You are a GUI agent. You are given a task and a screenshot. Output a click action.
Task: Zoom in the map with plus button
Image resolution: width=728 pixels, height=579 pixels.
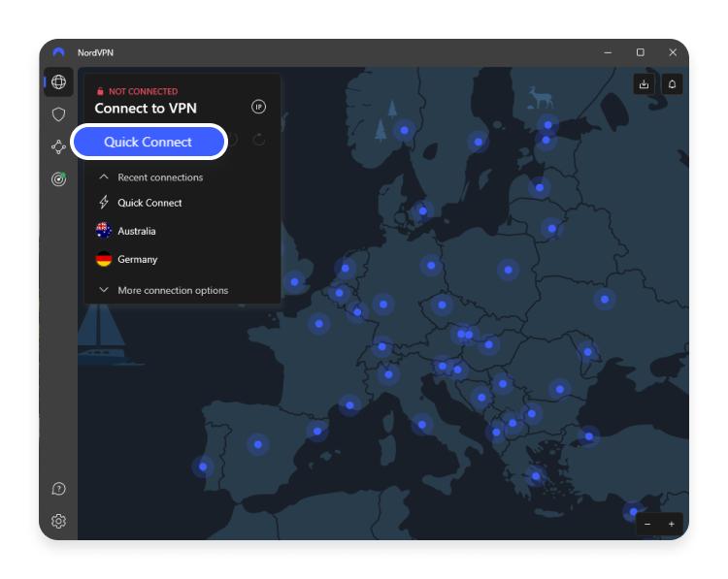point(672,525)
